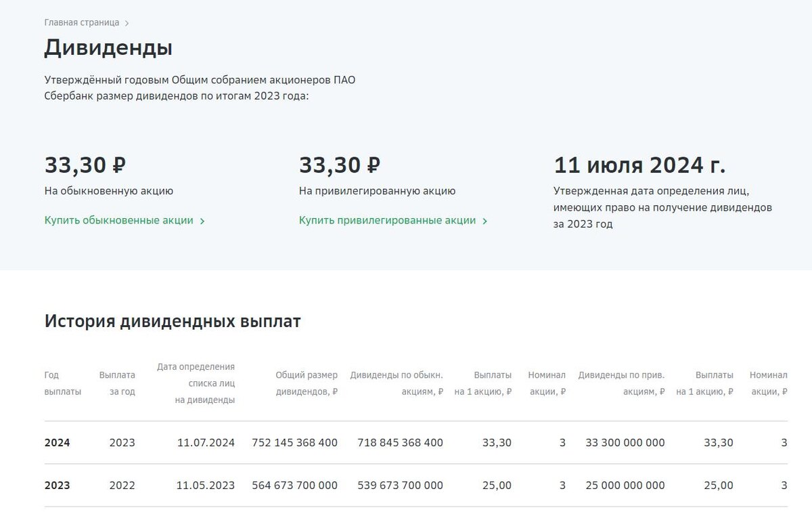Select the 33 300 000 000 cell
The height and width of the screenshot is (512, 812).
coord(625,443)
